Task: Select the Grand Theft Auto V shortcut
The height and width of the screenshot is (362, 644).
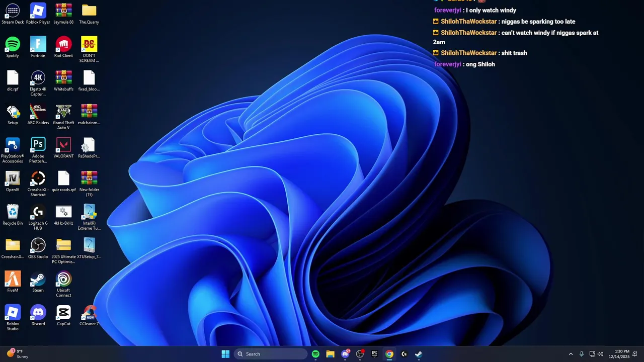Action: pyautogui.click(x=63, y=117)
